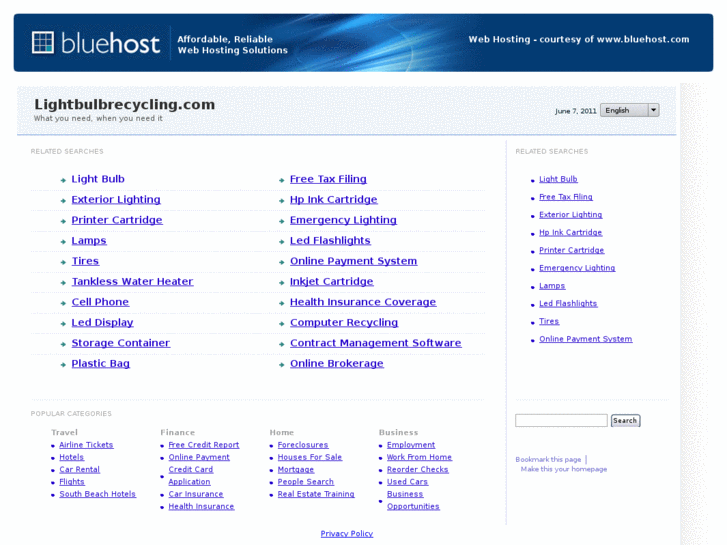Click the June 7, 2011 date text
Image resolution: width=727 pixels, height=545 pixels.
click(x=575, y=111)
